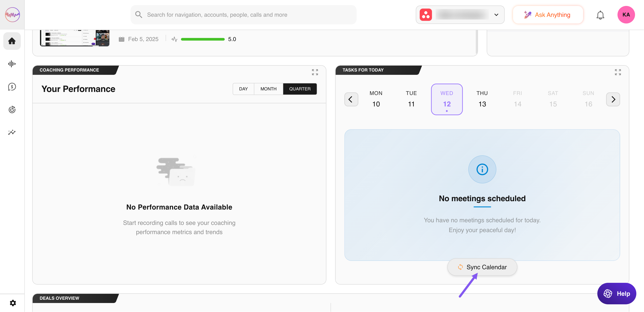The height and width of the screenshot is (312, 644).
Task: Click the green call score bar
Action: coord(202,39)
